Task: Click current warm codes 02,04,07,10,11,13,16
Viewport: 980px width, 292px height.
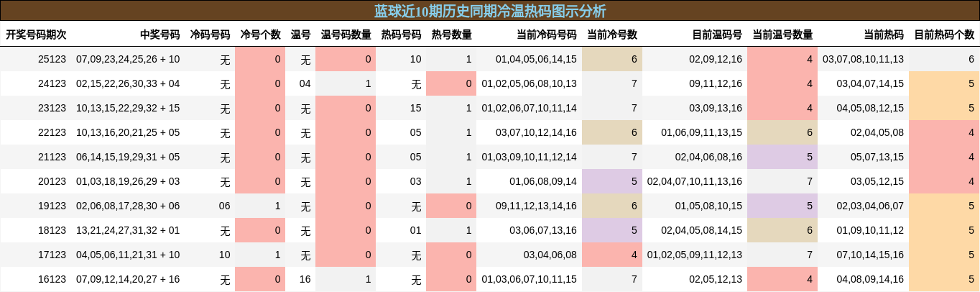Action: (695, 181)
